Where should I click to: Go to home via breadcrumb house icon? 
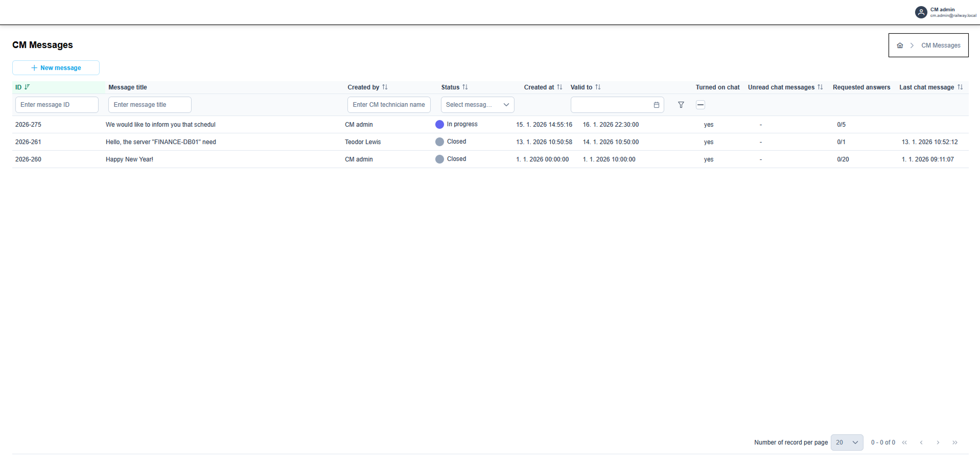[900, 45]
